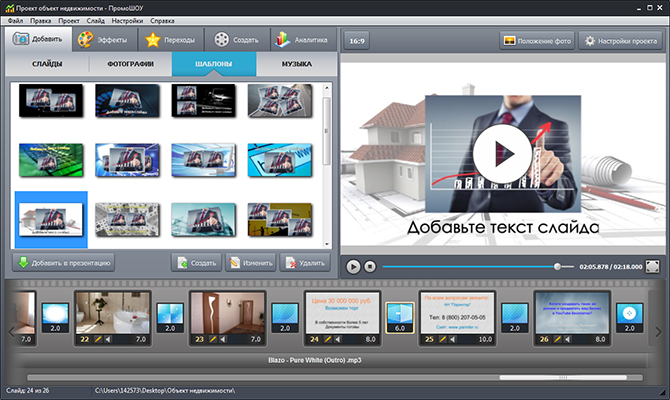The width and height of the screenshot is (670, 400).
Task: Click the Удалить template button
Action: coord(304,263)
